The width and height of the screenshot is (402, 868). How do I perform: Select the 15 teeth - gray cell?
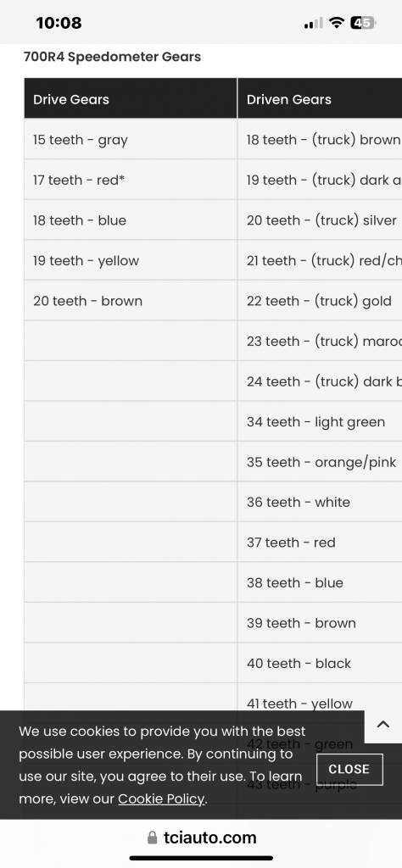pos(131,140)
